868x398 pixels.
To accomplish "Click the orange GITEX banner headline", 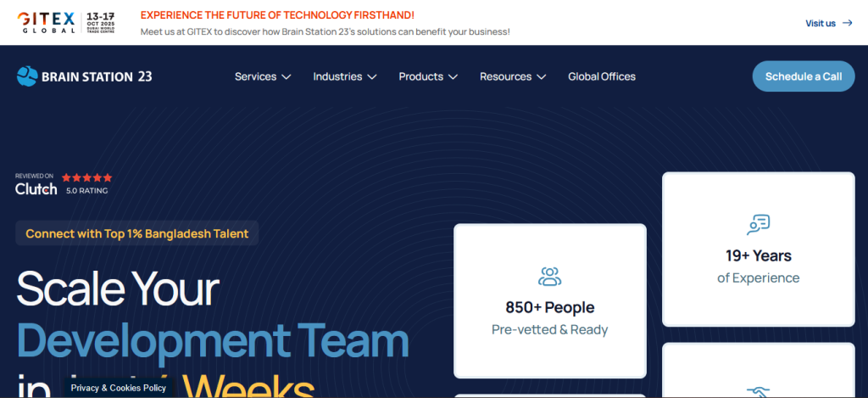I will coord(277,15).
